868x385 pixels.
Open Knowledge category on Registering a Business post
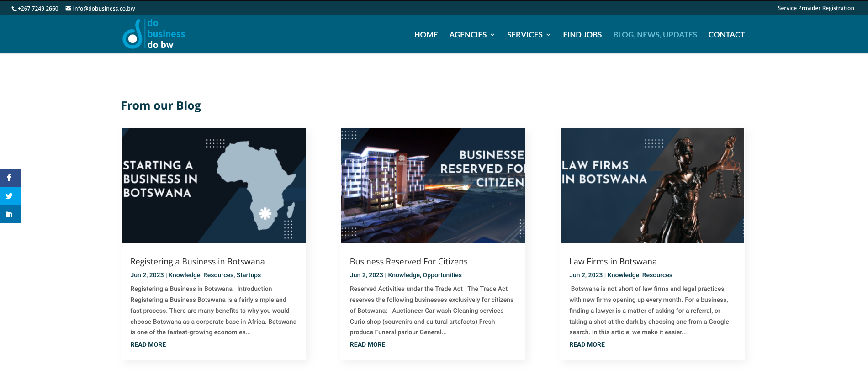184,275
